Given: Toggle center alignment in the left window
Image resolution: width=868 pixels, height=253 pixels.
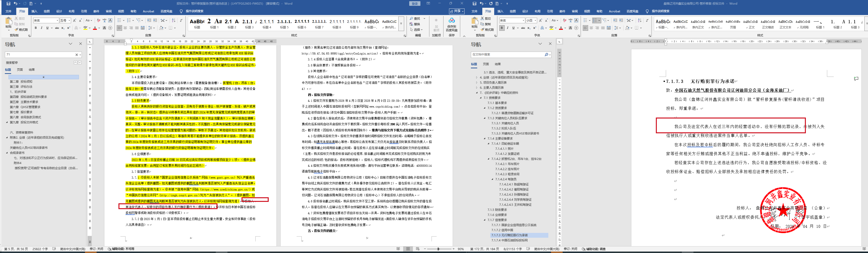Looking at the screenshot, I should [x=125, y=28].
